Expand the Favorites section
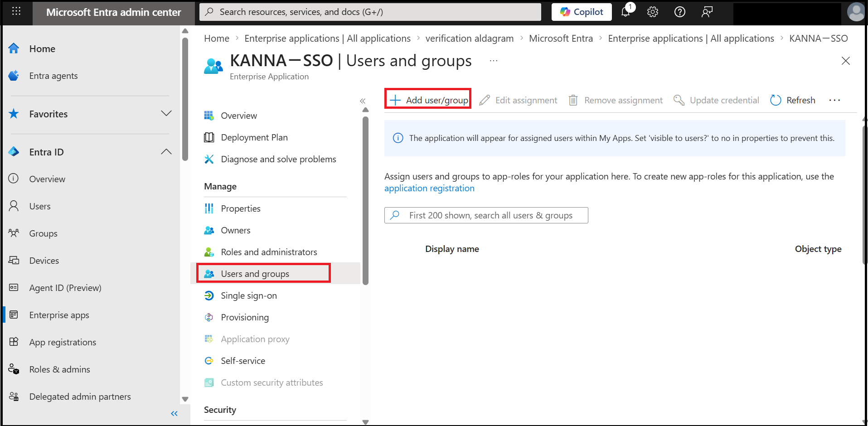Image resolution: width=868 pixels, height=426 pixels. [x=166, y=113]
